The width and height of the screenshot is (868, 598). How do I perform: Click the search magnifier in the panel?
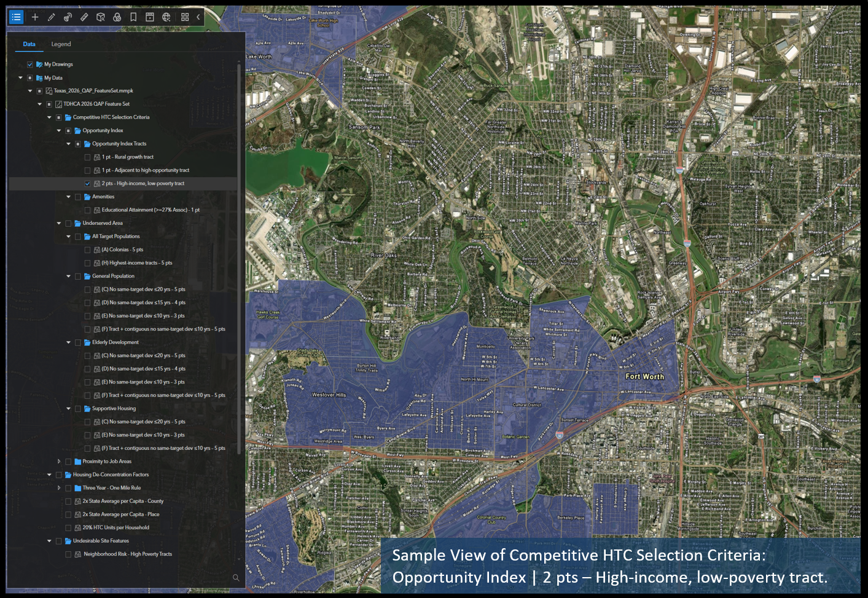point(235,577)
